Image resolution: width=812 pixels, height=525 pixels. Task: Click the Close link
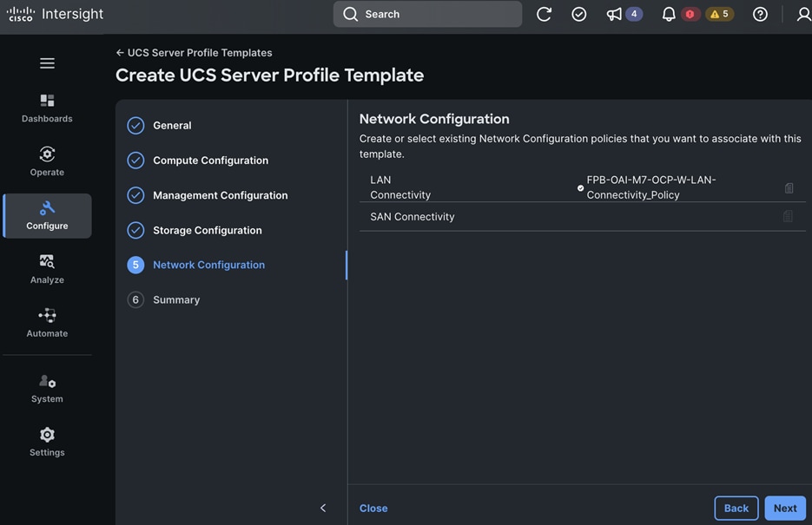(373, 509)
